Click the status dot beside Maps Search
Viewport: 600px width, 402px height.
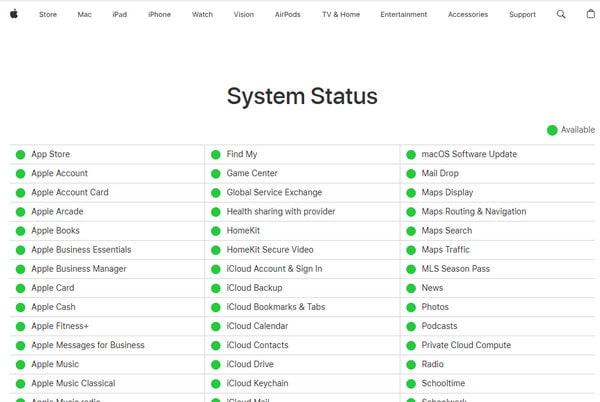coord(411,231)
